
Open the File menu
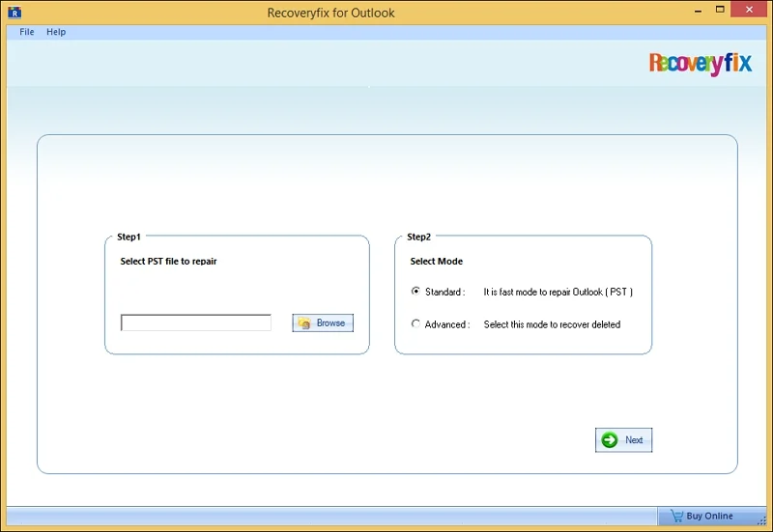[x=27, y=32]
